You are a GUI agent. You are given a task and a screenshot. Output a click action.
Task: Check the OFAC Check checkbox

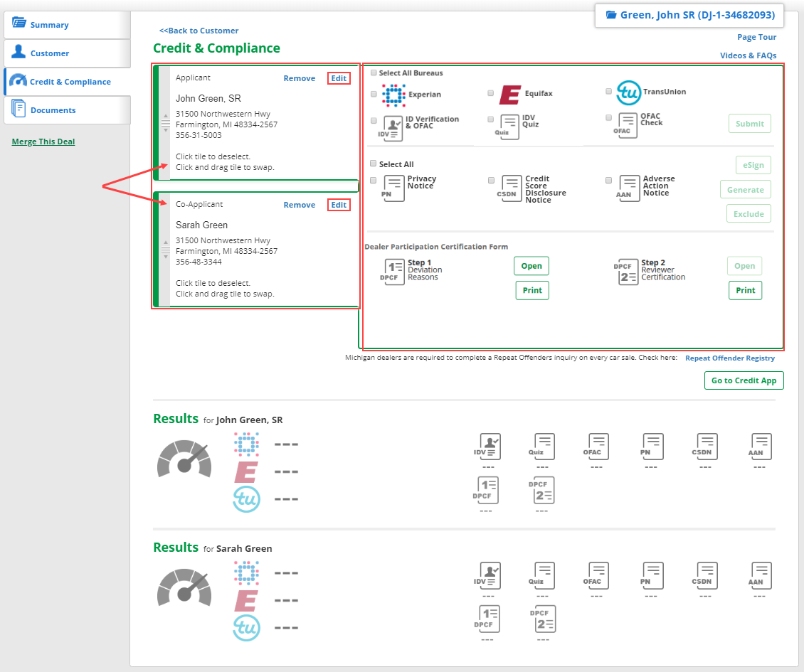tap(608, 117)
